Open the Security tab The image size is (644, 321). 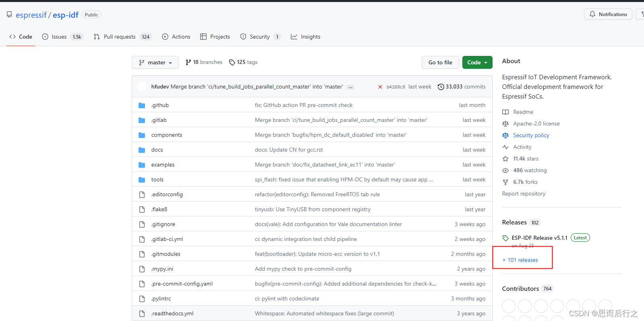click(x=260, y=37)
